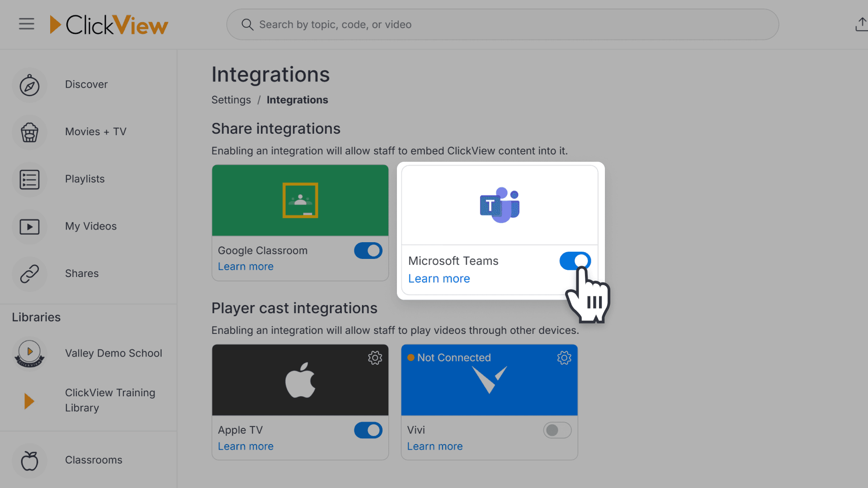Toggle the Microsoft Teams integration switch
Viewport: 868px width, 488px height.
tap(575, 261)
